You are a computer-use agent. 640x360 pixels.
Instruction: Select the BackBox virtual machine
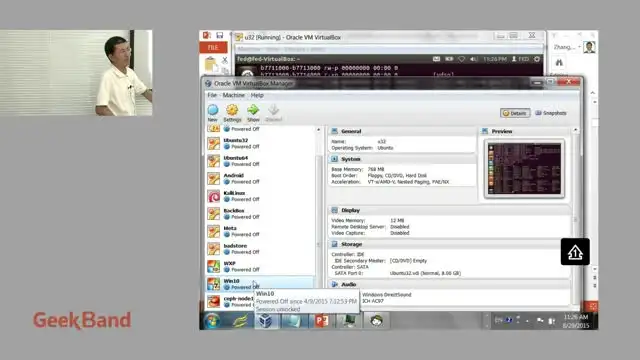click(x=260, y=213)
